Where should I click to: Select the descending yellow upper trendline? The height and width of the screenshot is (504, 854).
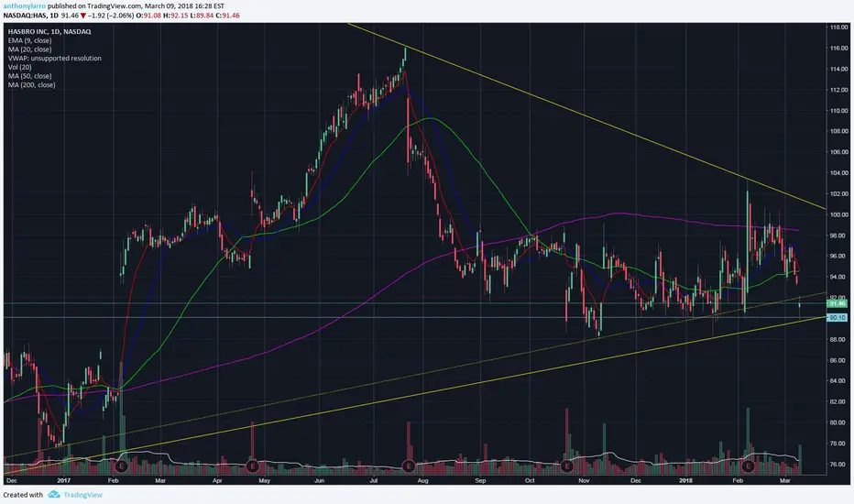[586, 115]
